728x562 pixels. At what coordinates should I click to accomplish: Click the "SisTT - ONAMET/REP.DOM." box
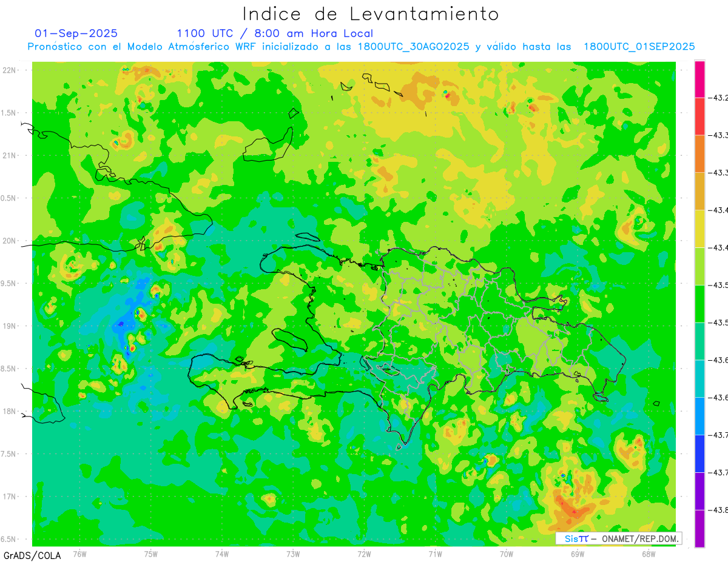click(x=619, y=538)
